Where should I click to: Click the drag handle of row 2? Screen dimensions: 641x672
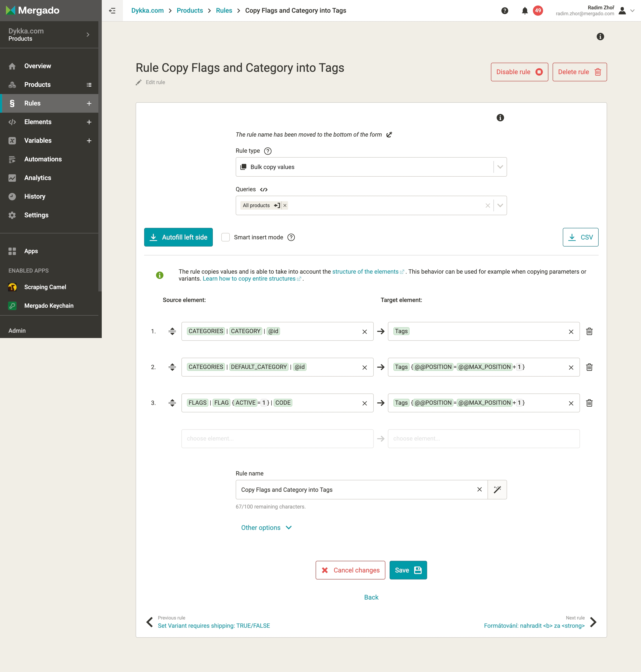[x=172, y=367]
